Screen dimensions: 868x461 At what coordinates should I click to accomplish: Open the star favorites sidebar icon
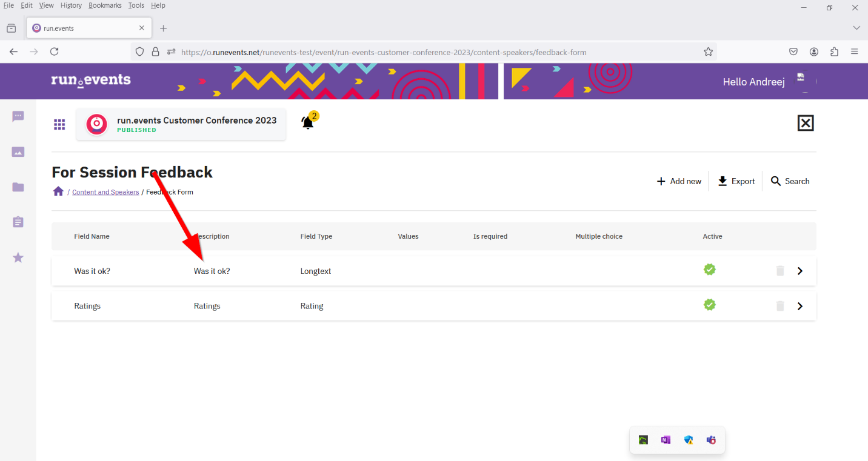18,257
